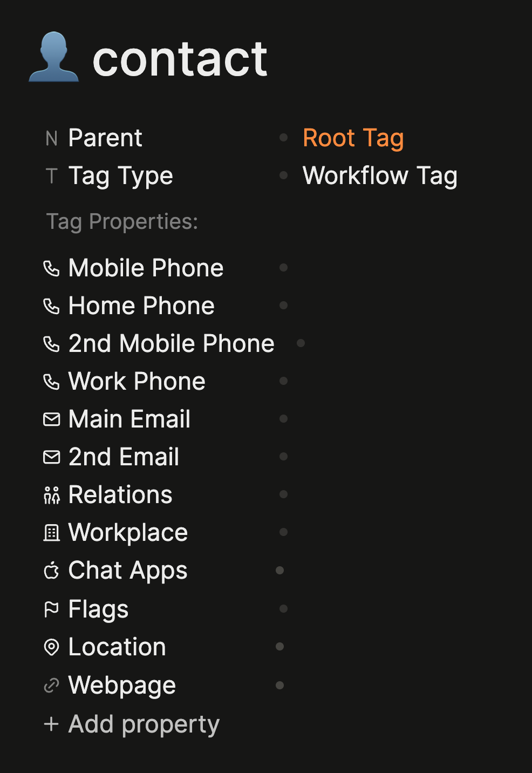Click the apple icon beside Chat Apps
The width and height of the screenshot is (532, 773).
pos(51,571)
